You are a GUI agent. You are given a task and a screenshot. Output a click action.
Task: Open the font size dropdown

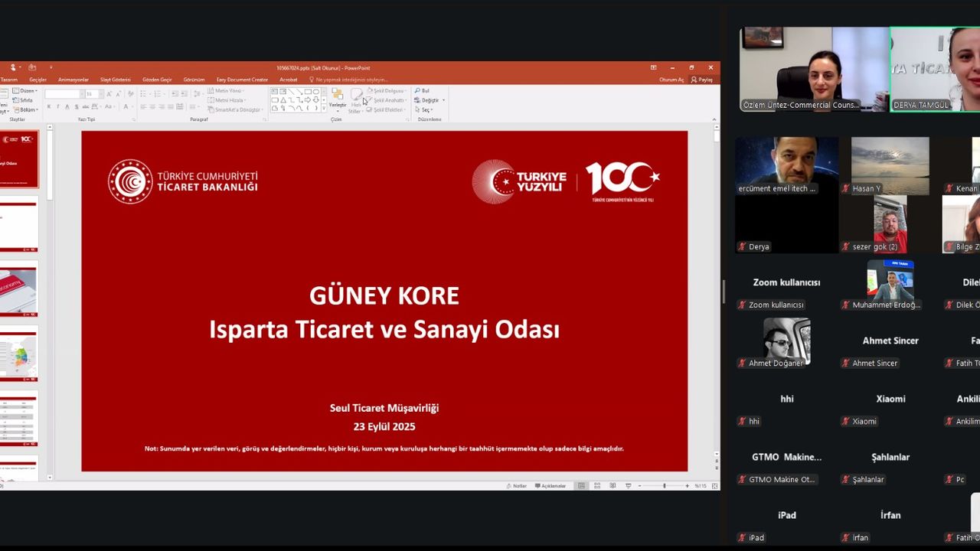click(x=100, y=94)
